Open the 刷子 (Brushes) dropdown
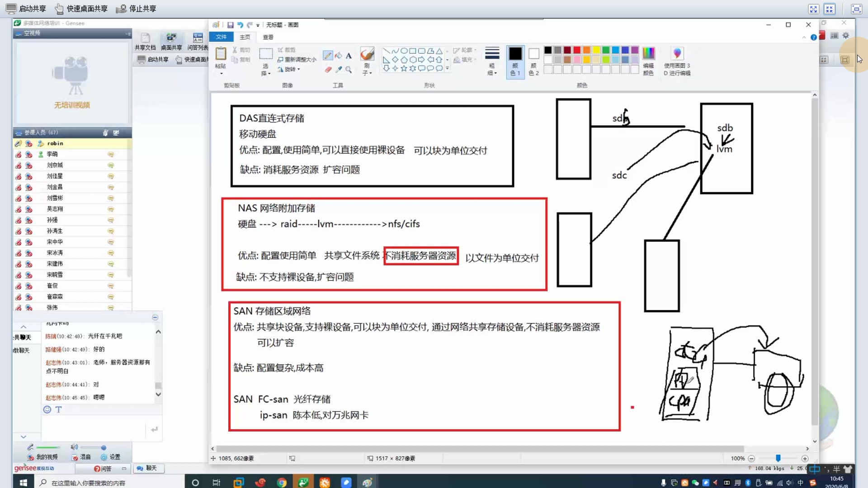The height and width of the screenshot is (488, 868). click(367, 63)
